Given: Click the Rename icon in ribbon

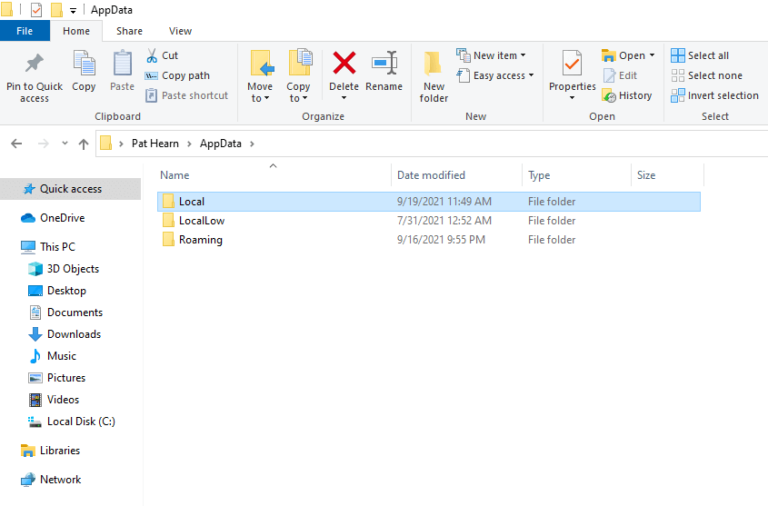Looking at the screenshot, I should point(384,64).
